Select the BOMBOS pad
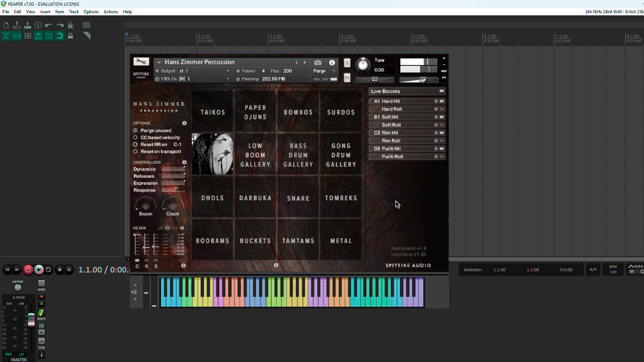 [298, 112]
